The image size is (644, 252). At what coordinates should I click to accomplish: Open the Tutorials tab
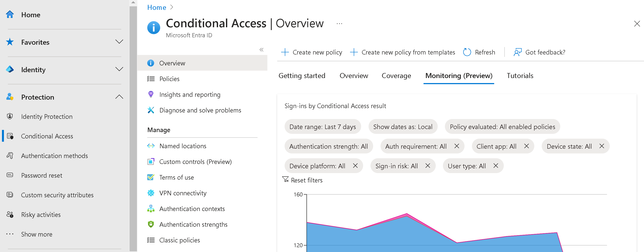[x=520, y=76]
